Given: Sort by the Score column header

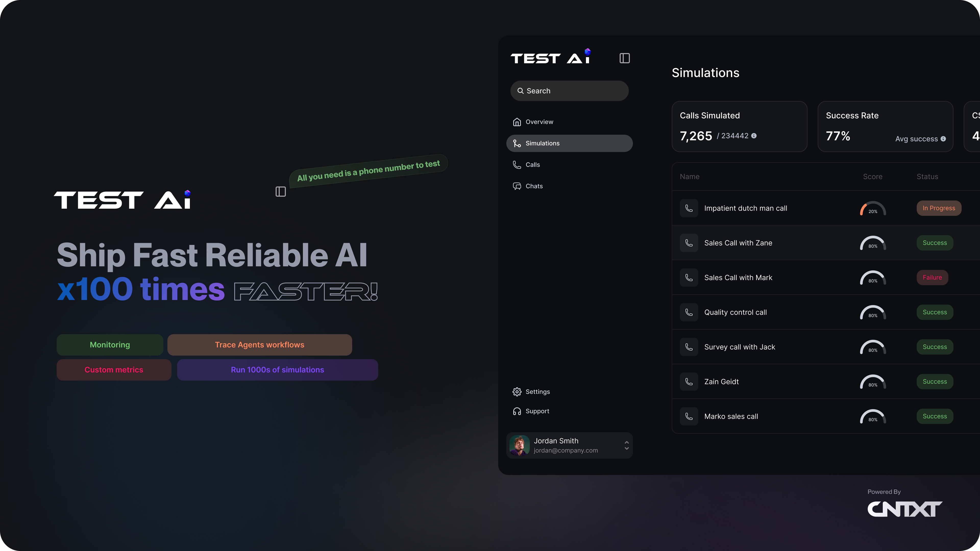Looking at the screenshot, I should pos(873,177).
